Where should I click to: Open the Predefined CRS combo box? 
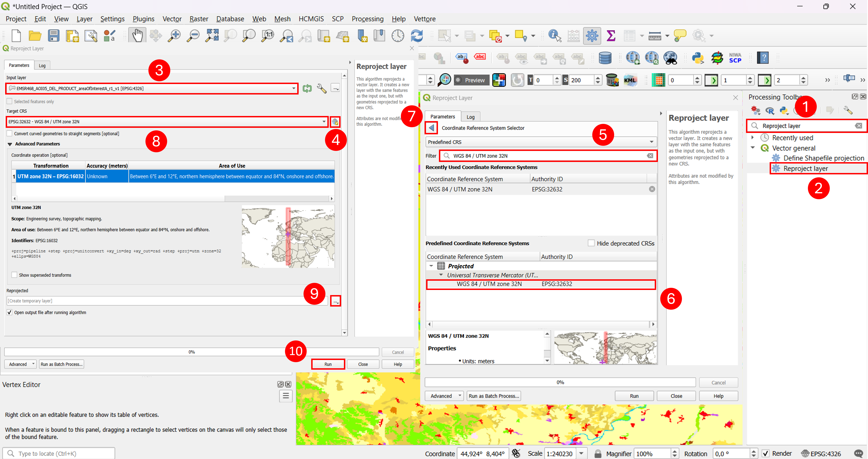(541, 142)
